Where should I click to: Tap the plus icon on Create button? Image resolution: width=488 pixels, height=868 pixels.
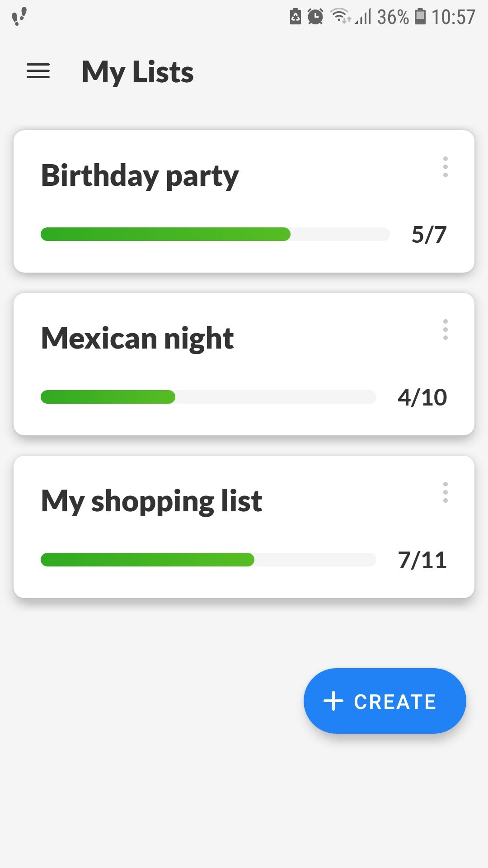coord(333,701)
